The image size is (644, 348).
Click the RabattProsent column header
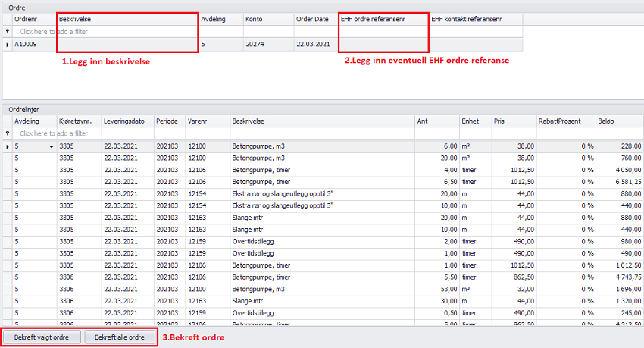tap(566, 121)
